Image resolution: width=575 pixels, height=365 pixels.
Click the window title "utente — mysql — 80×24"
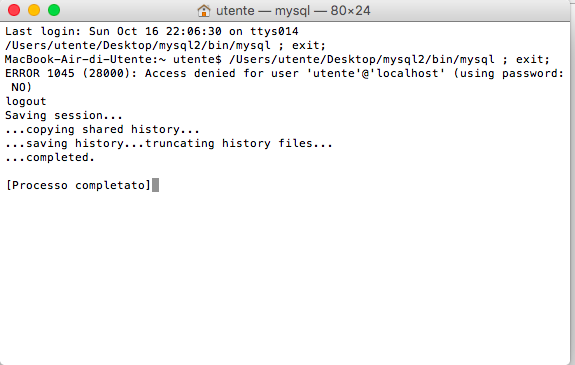pyautogui.click(x=293, y=11)
